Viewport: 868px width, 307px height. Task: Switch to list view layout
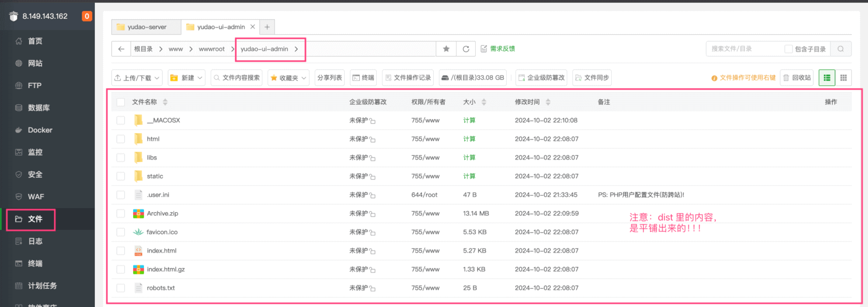pos(827,78)
